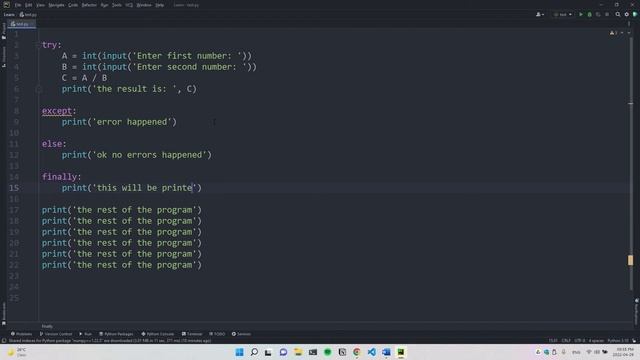
Task: Open File Explorer from the taskbar
Action: click(x=298, y=352)
